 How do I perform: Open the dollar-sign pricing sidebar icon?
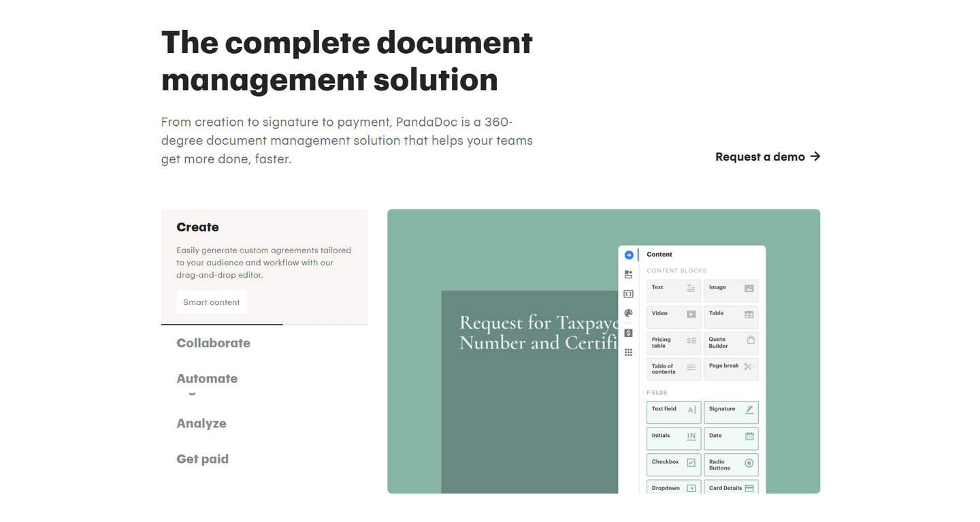(x=629, y=333)
